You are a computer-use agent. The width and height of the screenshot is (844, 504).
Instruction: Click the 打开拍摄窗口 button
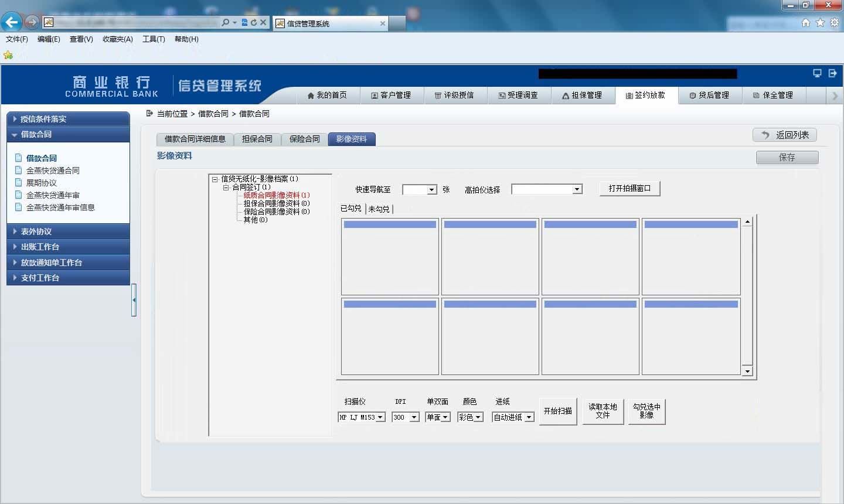(630, 189)
